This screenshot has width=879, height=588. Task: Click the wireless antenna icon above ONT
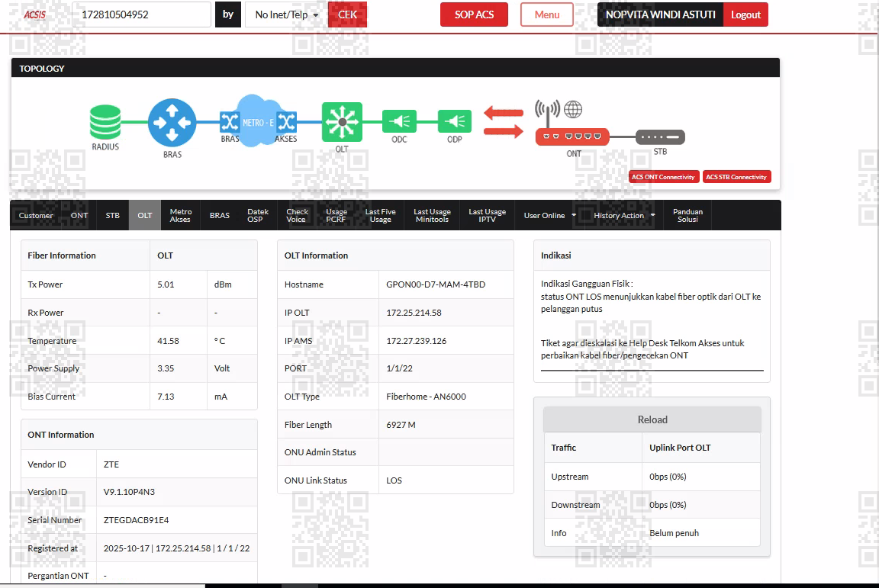tap(547, 111)
